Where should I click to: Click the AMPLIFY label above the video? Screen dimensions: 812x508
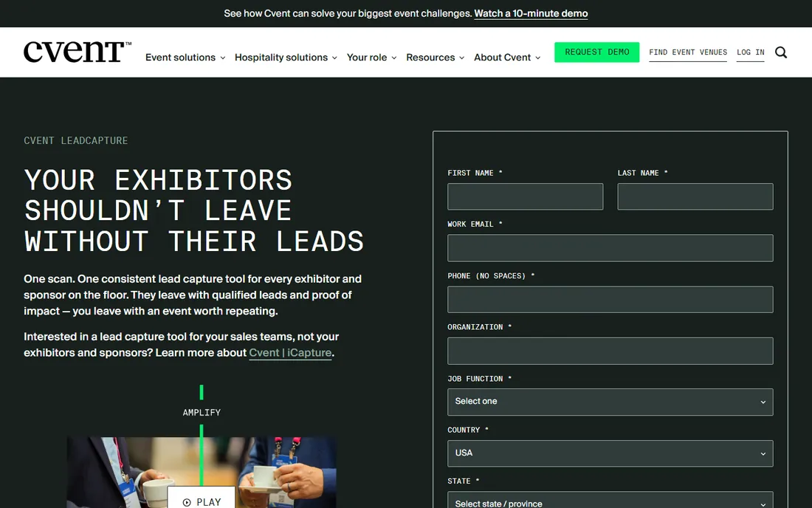pos(202,413)
